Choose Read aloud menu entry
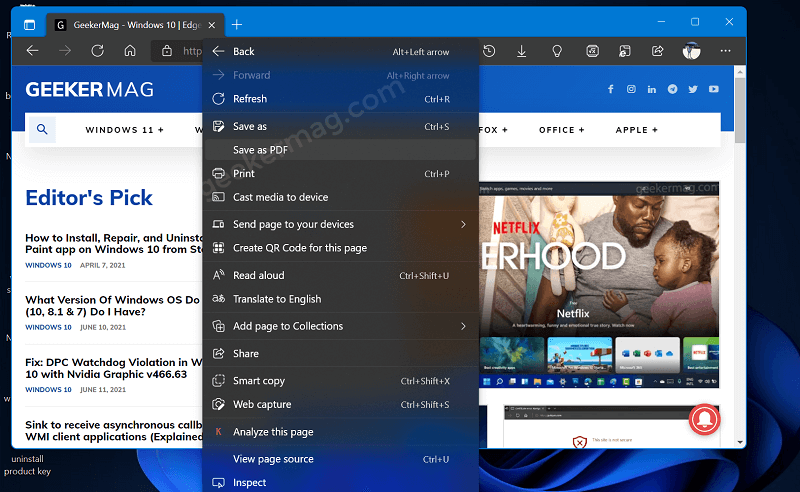The image size is (800, 492). [340, 275]
